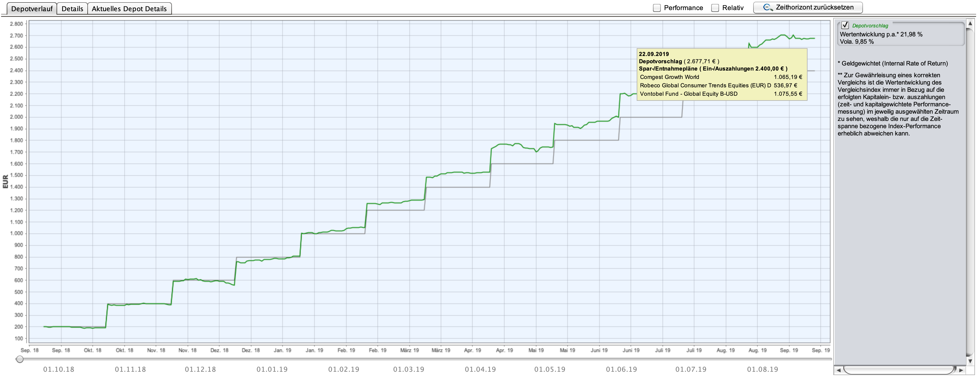Enable the Performance checkbox
Screen dimensions: 980x379
(657, 8)
